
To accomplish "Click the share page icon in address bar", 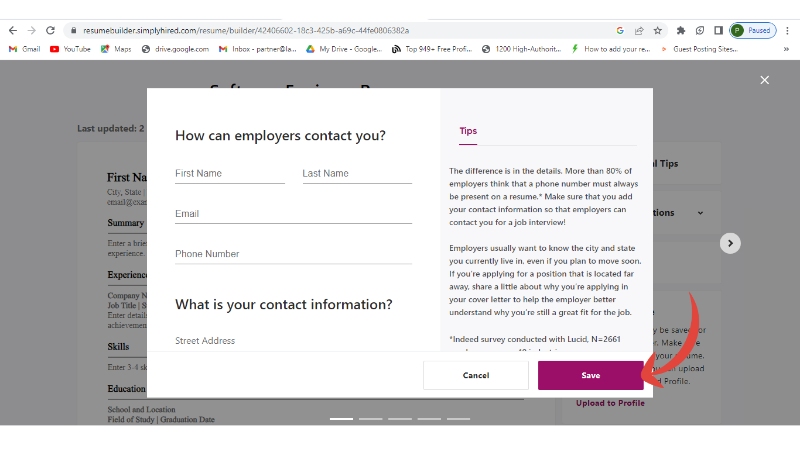I will (638, 31).
